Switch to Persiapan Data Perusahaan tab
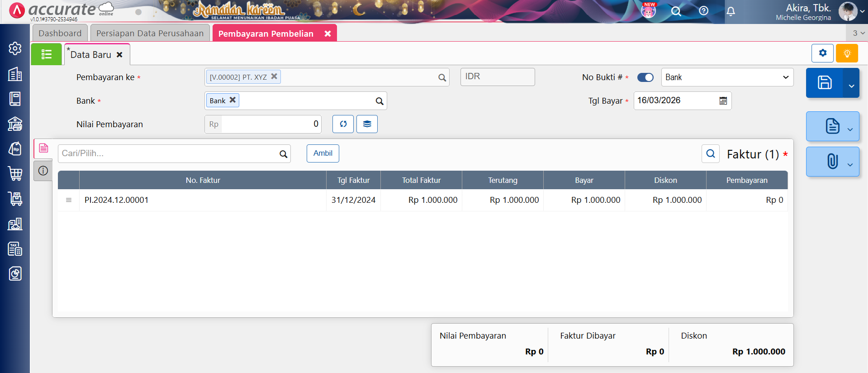The image size is (868, 373). pyautogui.click(x=150, y=33)
